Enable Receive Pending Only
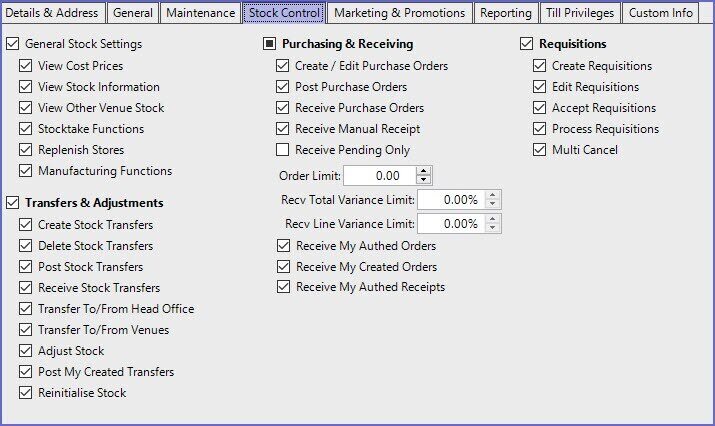The image size is (715, 426). point(283,150)
